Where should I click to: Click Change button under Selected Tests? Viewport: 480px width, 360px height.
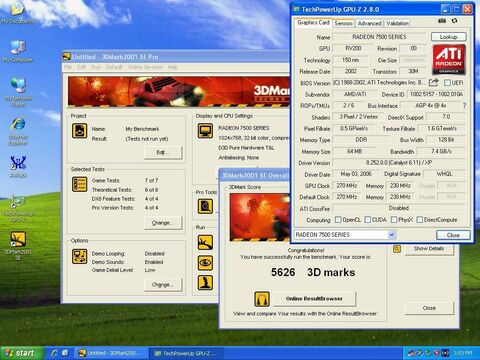tap(163, 223)
